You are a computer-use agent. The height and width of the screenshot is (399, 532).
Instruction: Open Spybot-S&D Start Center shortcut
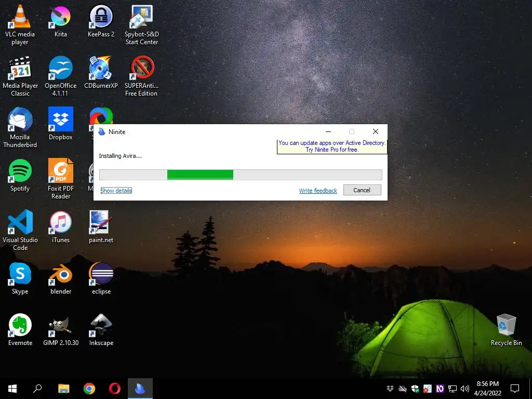[x=141, y=25]
